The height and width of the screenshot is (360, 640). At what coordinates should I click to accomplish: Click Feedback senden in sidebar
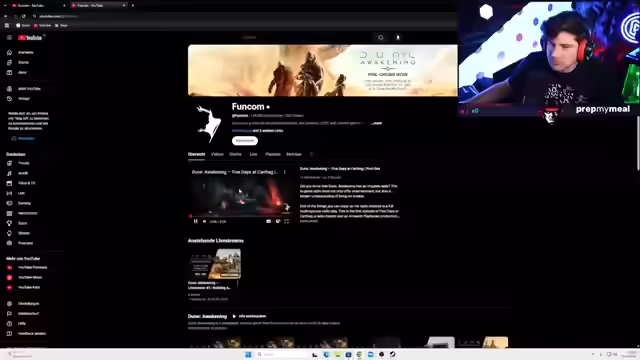pyautogui.click(x=27, y=333)
